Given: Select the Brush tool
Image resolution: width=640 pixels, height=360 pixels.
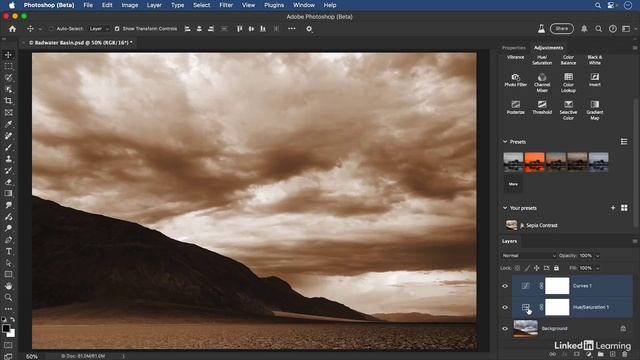Looking at the screenshot, I should [8, 147].
